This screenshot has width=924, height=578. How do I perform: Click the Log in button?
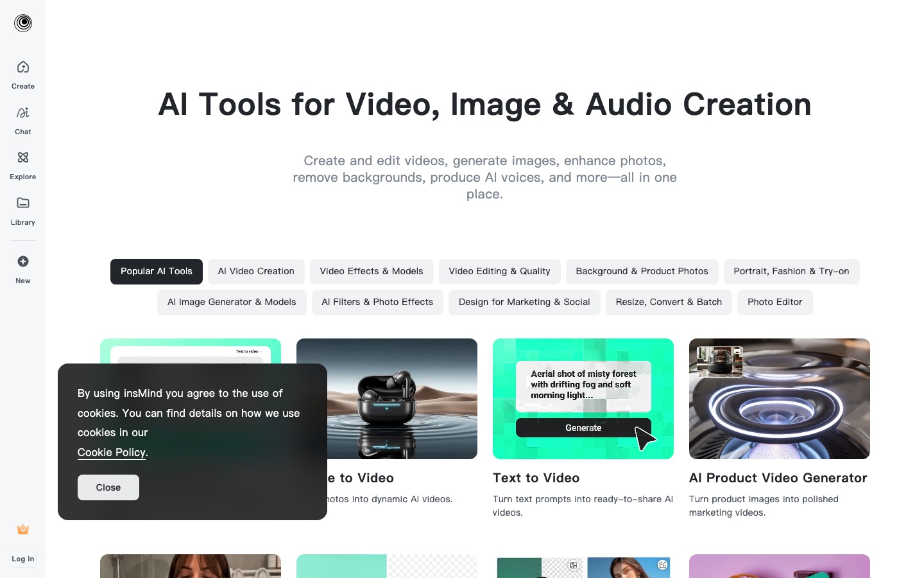(x=23, y=559)
